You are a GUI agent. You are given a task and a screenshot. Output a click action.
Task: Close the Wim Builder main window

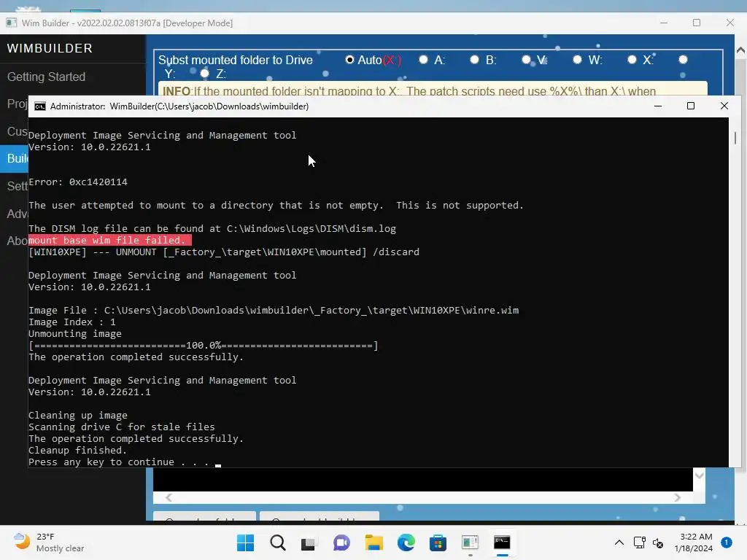click(729, 23)
